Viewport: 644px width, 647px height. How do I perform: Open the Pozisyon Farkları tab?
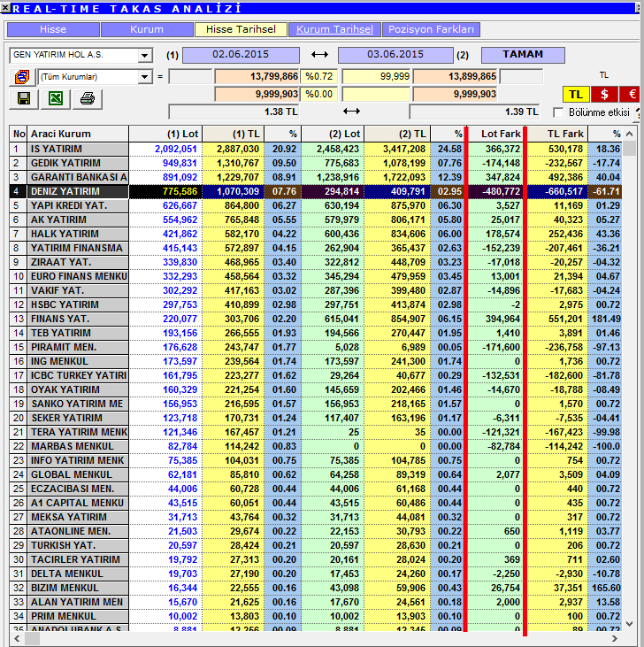tap(432, 29)
